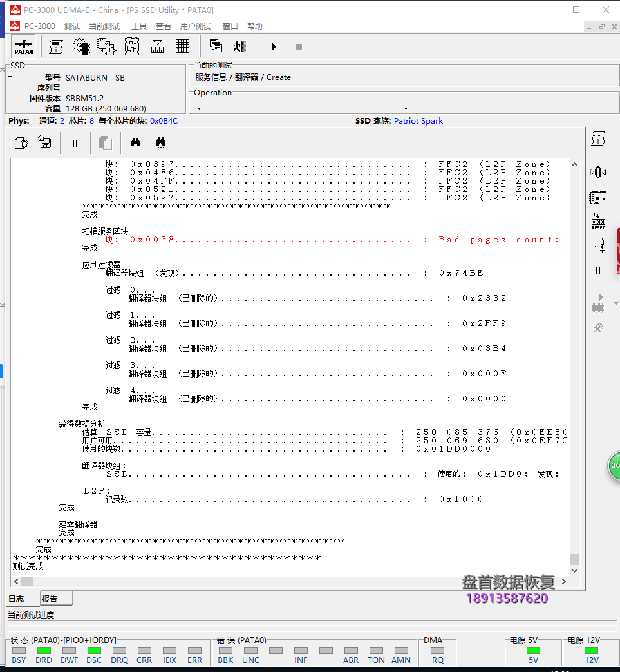Open the PC-3000 menu
The height and width of the screenshot is (672, 620).
click(x=40, y=26)
